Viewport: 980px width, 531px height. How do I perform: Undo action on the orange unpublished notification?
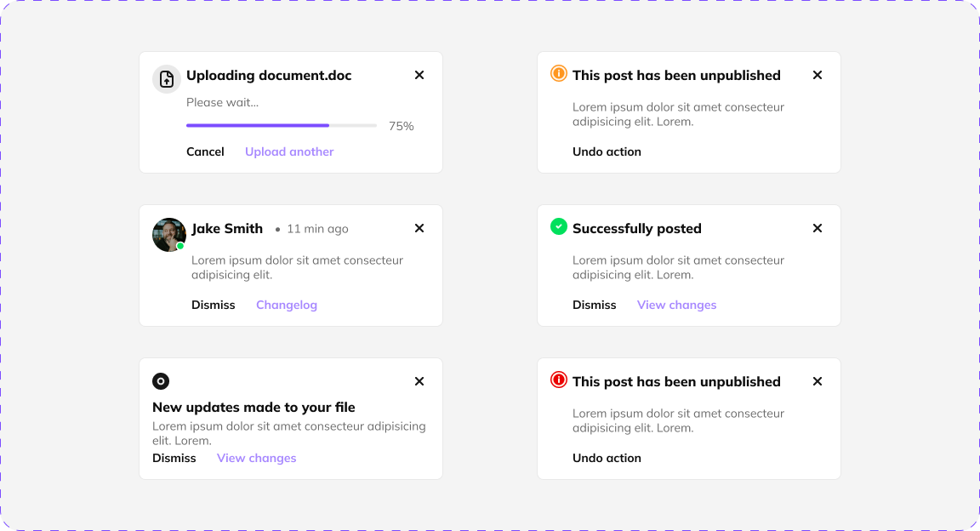(x=607, y=151)
